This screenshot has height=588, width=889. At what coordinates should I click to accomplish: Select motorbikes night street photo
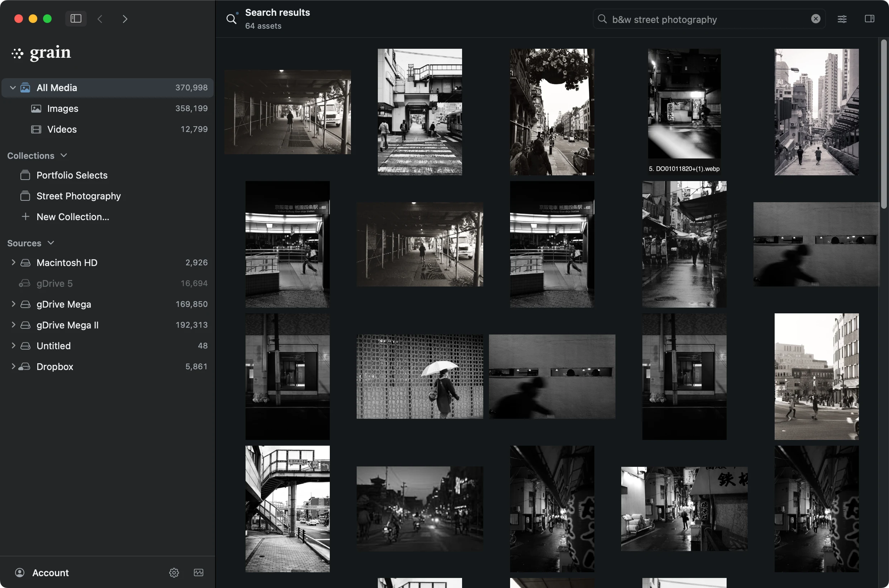[x=419, y=508]
